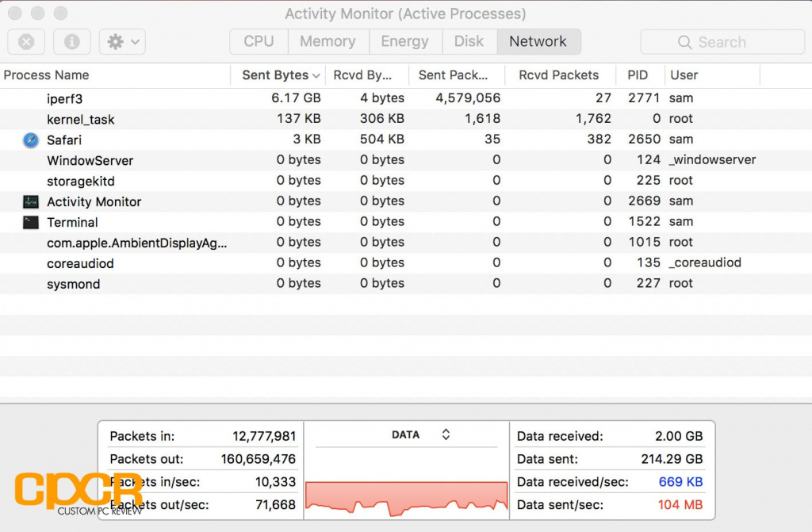The height and width of the screenshot is (532, 812).
Task: Click the search magnifier icon
Action: click(x=684, y=42)
